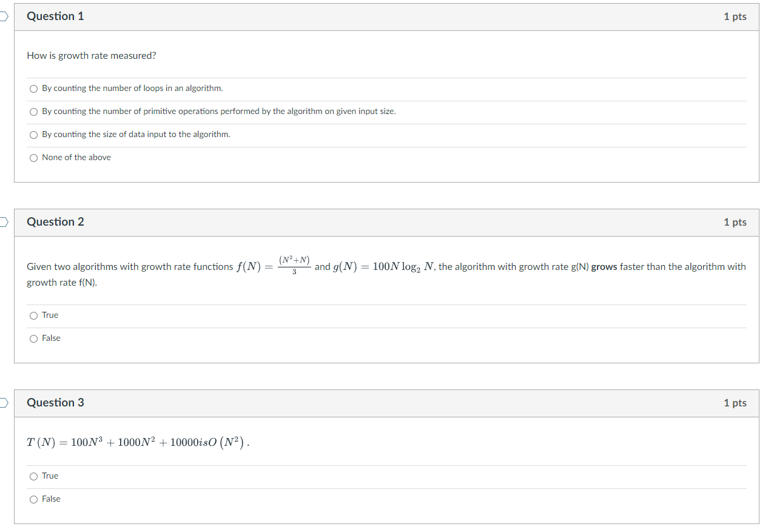
Task: Flag Question 2 for review
Action: (x=2, y=222)
